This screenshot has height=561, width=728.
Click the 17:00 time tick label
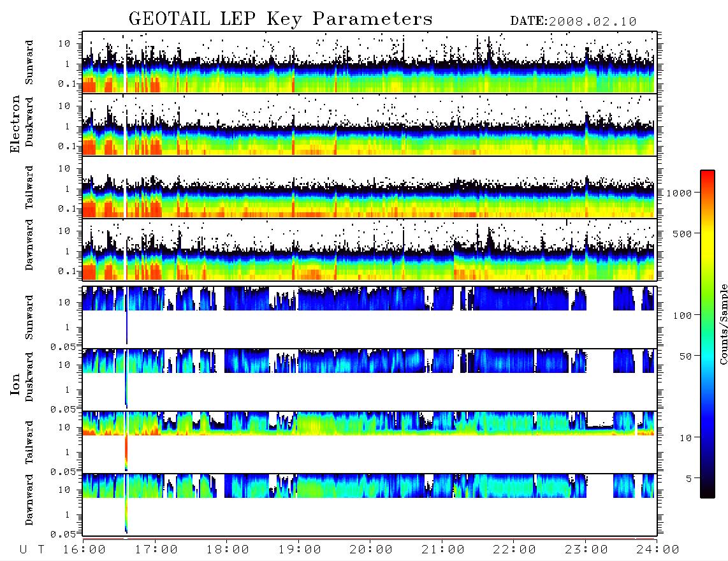(x=156, y=550)
